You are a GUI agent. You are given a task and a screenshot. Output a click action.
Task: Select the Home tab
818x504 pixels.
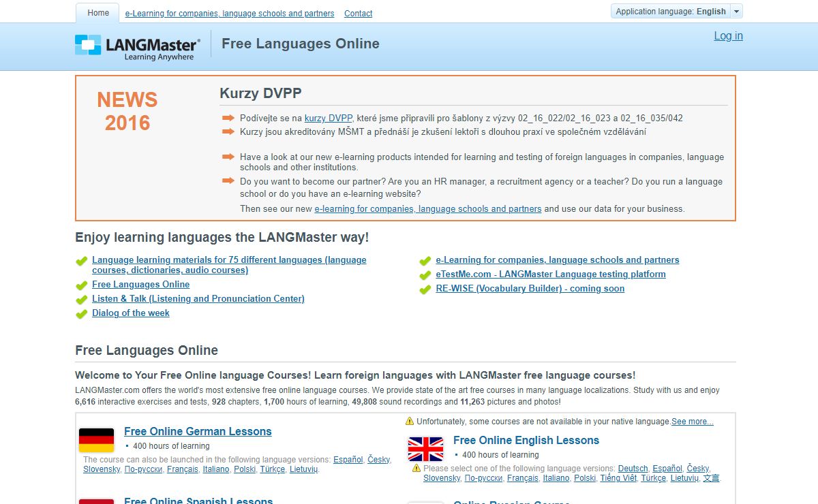(98, 13)
